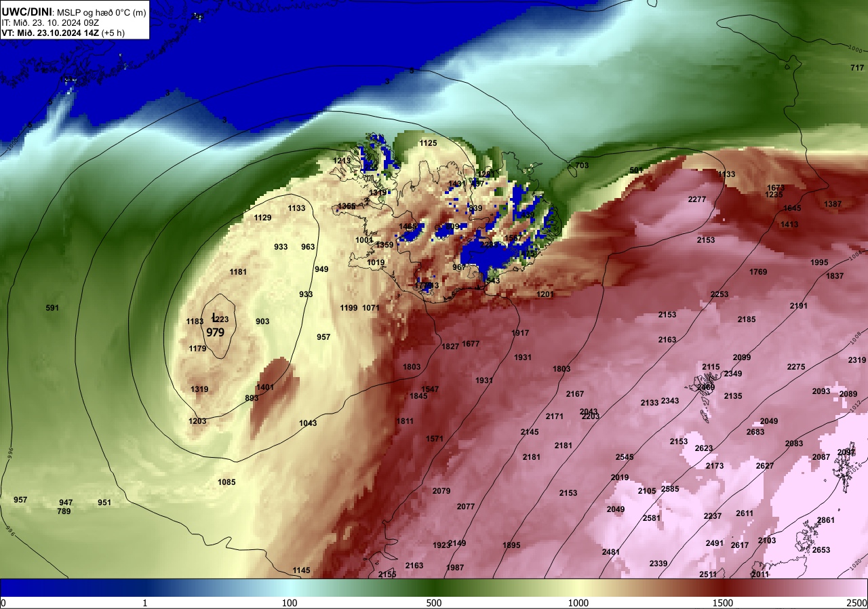Image resolution: width=868 pixels, height=609 pixels.
Task: Click the 500 tick label on color scale
Action: tap(434, 603)
